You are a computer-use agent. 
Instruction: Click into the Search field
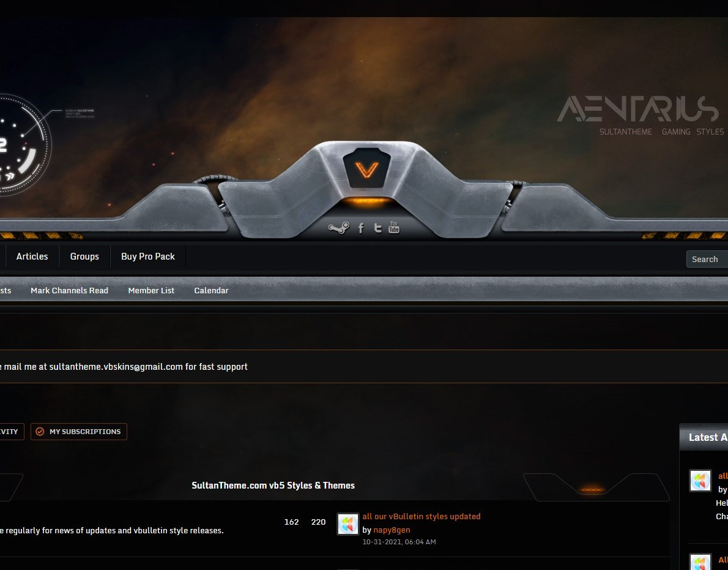pos(707,259)
